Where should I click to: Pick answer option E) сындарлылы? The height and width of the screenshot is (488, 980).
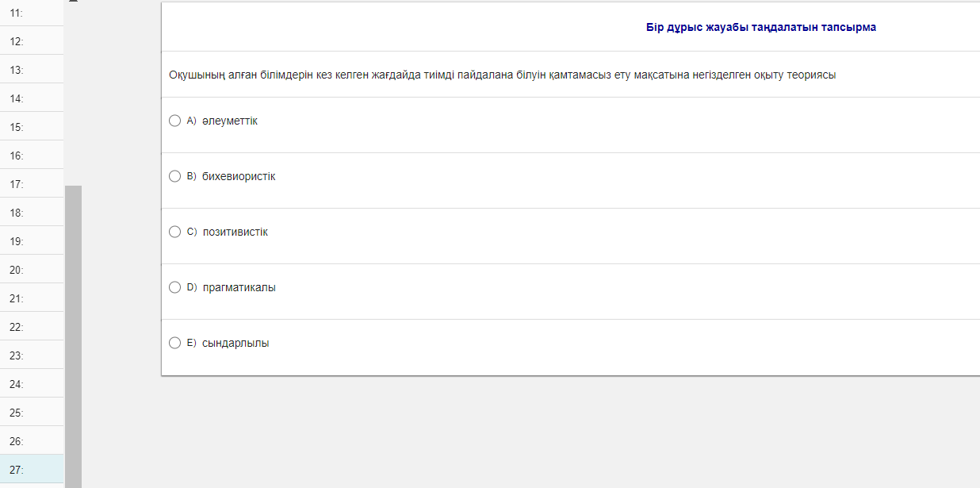point(175,343)
